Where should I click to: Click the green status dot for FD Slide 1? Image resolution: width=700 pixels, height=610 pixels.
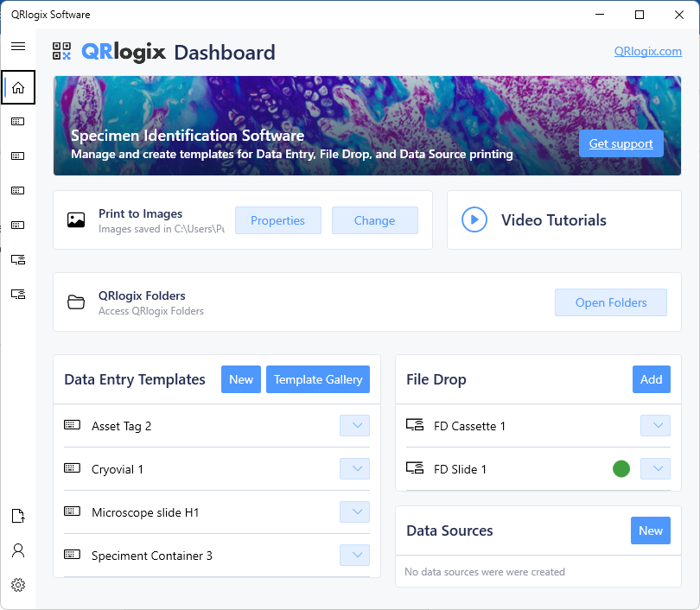click(x=621, y=468)
